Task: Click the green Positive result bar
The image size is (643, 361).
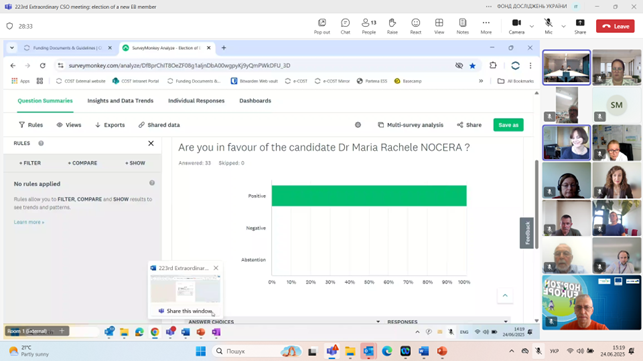Action: pos(369,196)
